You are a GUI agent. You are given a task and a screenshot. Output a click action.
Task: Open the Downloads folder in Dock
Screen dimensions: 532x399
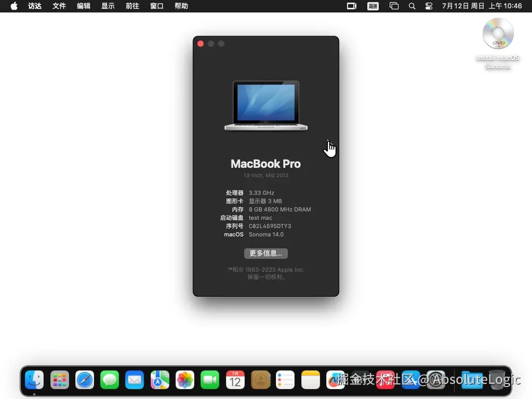click(x=472, y=380)
